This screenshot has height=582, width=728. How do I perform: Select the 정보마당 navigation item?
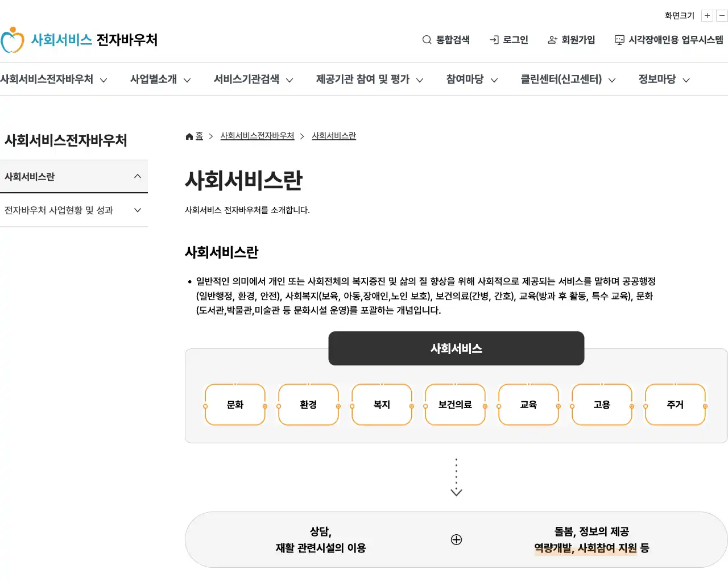point(663,79)
